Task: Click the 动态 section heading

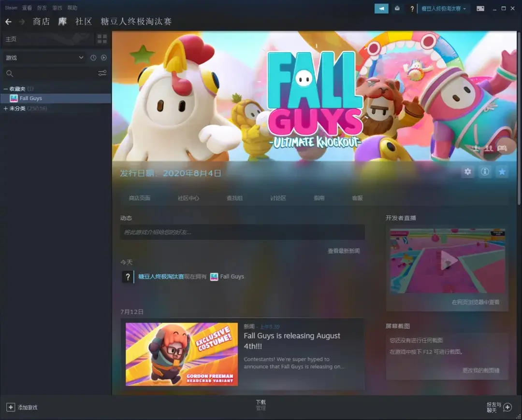Action: pos(126,218)
